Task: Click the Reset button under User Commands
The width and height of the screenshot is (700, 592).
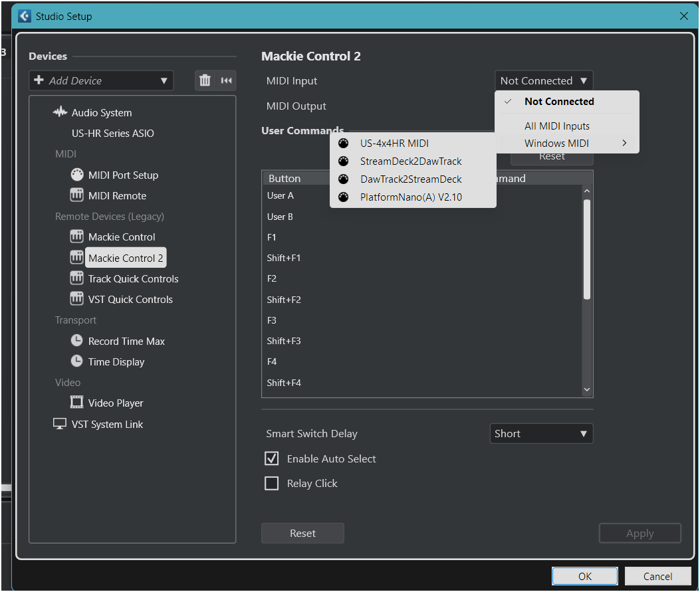Action: (552, 157)
